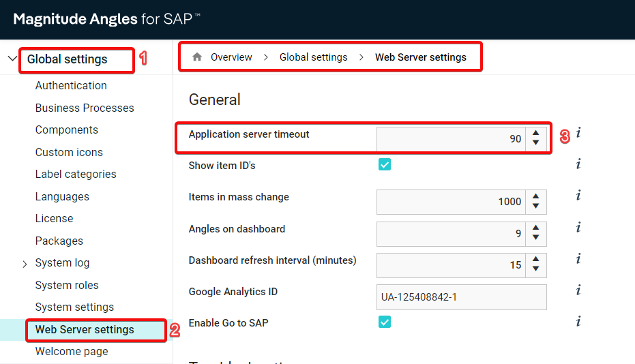The height and width of the screenshot is (364, 635).
Task: Select Web Server settings in the sidebar
Action: click(x=85, y=330)
